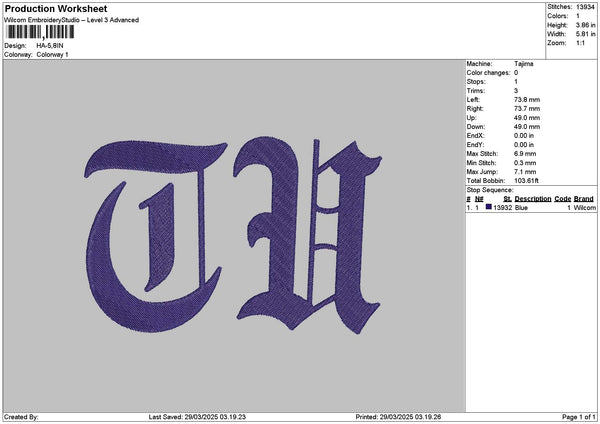Click the 'Page 1 of 1' footer text
This screenshot has width=600, height=424.
579,417
